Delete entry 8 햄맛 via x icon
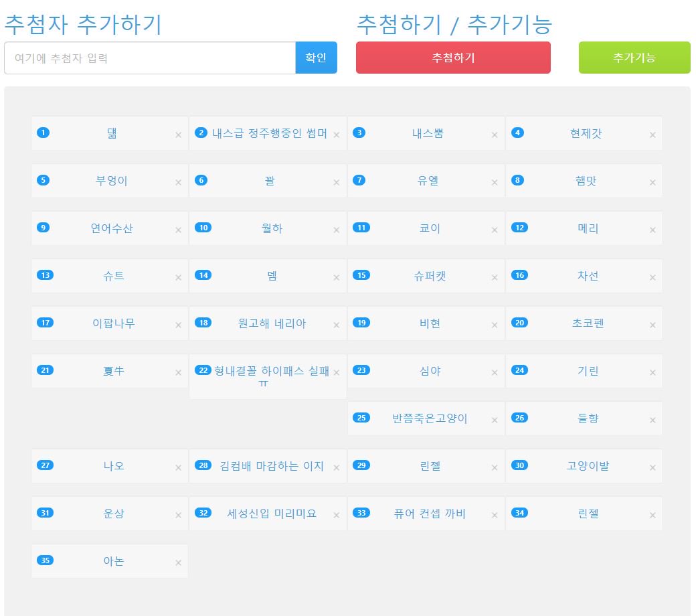This screenshot has width=696, height=616. (652, 183)
